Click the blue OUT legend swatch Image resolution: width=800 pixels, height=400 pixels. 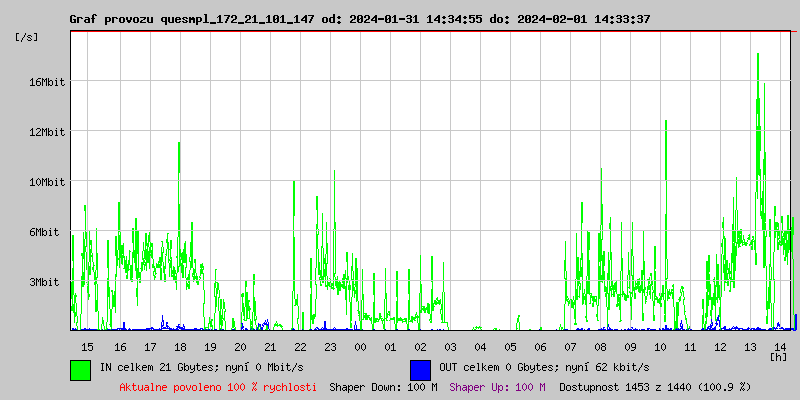(420, 369)
